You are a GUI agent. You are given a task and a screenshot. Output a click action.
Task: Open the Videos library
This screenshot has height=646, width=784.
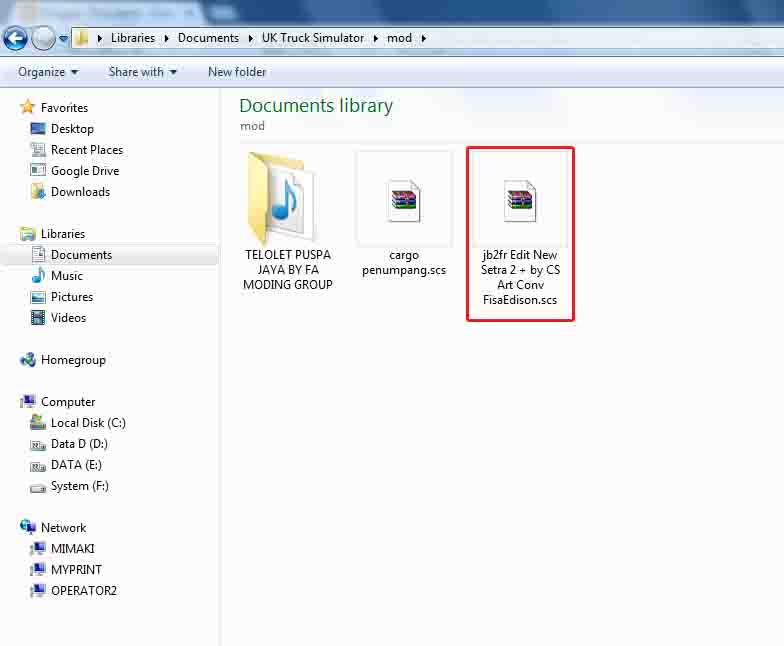click(x=68, y=318)
